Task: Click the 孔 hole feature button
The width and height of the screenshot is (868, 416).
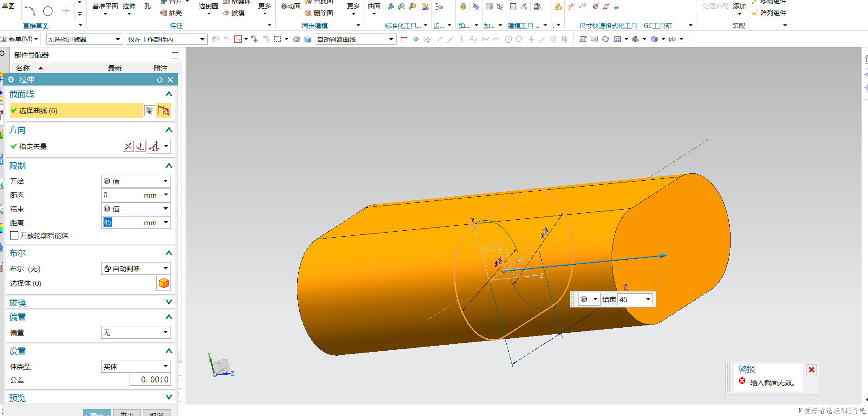Action: 148,6
